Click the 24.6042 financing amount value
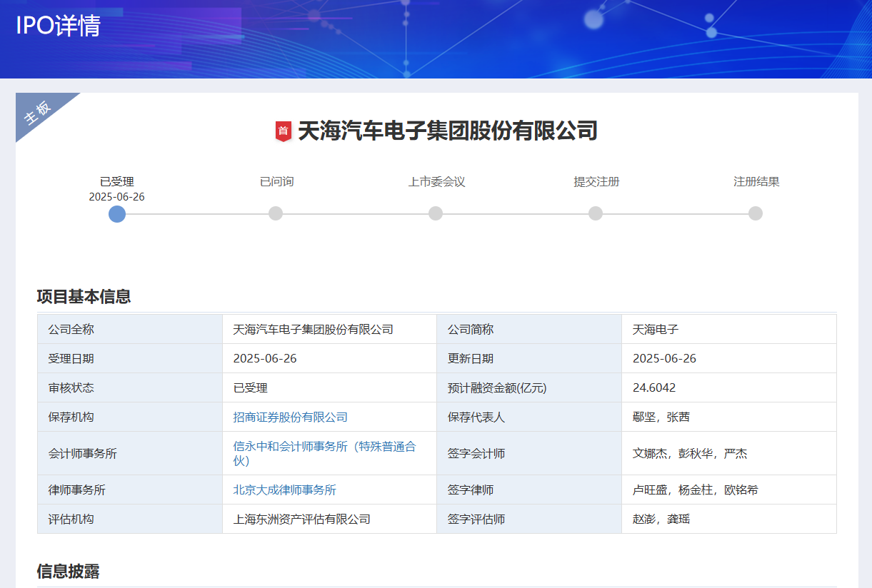Screen dimensions: 872x588 pos(654,388)
